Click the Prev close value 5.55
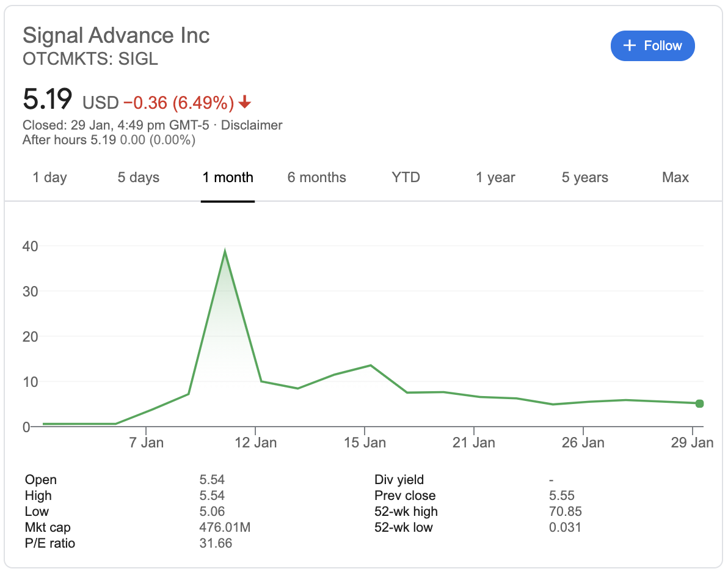Screen dimensions: 728x588 561,496
